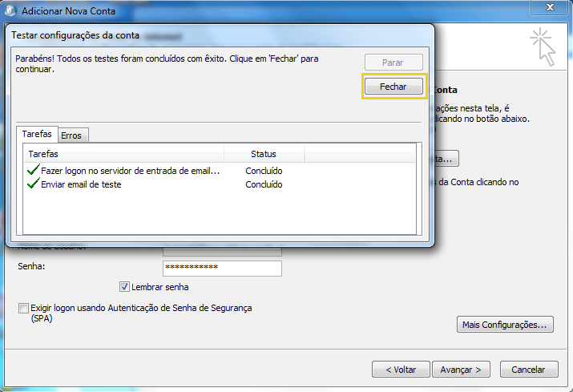The height and width of the screenshot is (392, 573).
Task: Click green checkmark beside 'Fazer logon no servidor'
Action: click(x=33, y=171)
